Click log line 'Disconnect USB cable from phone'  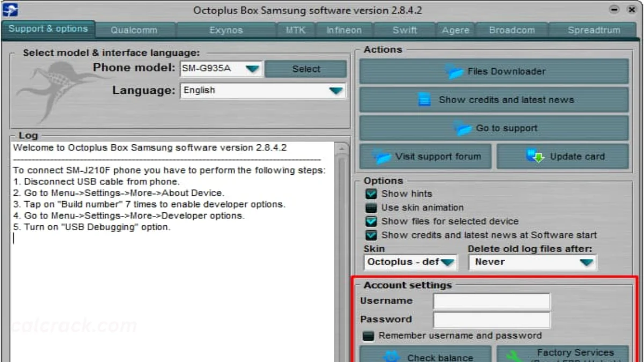tap(97, 182)
